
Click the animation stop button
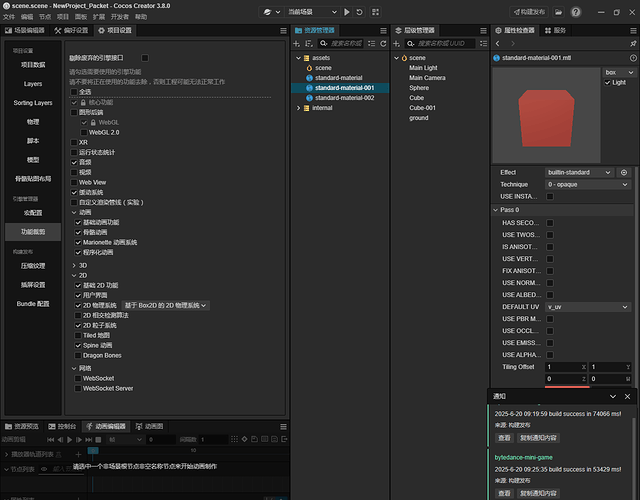pos(98,440)
